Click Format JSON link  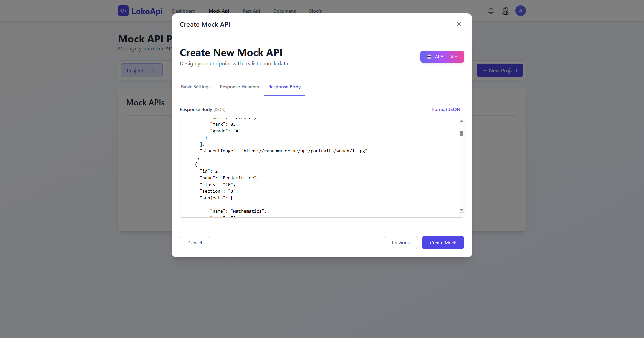[x=446, y=109]
